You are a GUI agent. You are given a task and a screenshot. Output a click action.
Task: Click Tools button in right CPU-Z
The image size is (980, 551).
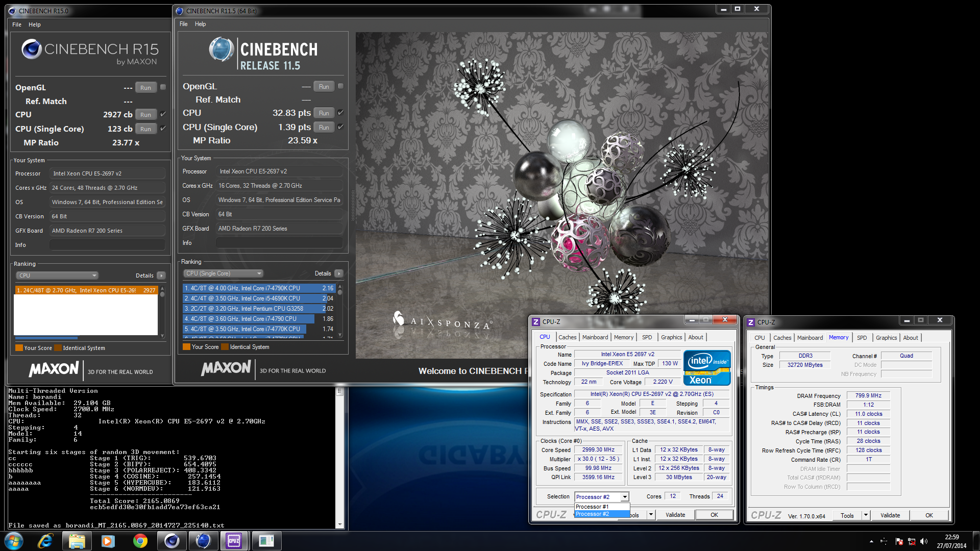click(x=847, y=515)
